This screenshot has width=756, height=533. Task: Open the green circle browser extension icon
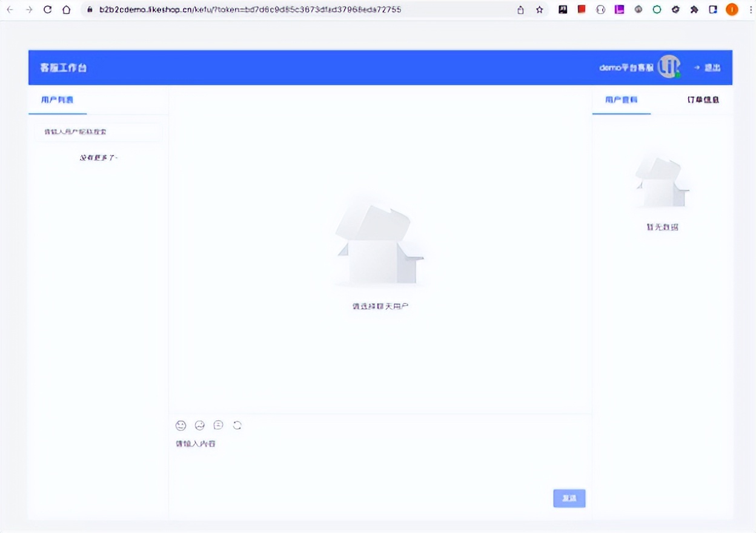pyautogui.click(x=657, y=10)
